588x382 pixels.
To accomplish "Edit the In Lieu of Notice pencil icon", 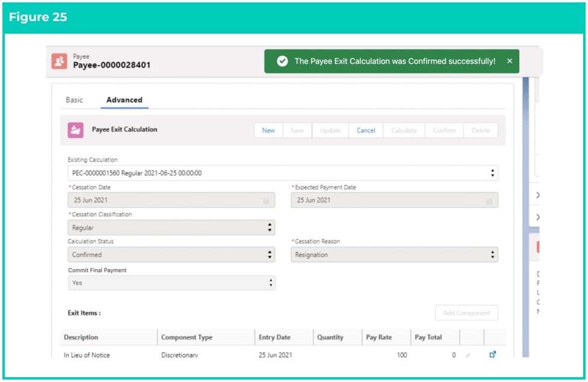I will (468, 355).
